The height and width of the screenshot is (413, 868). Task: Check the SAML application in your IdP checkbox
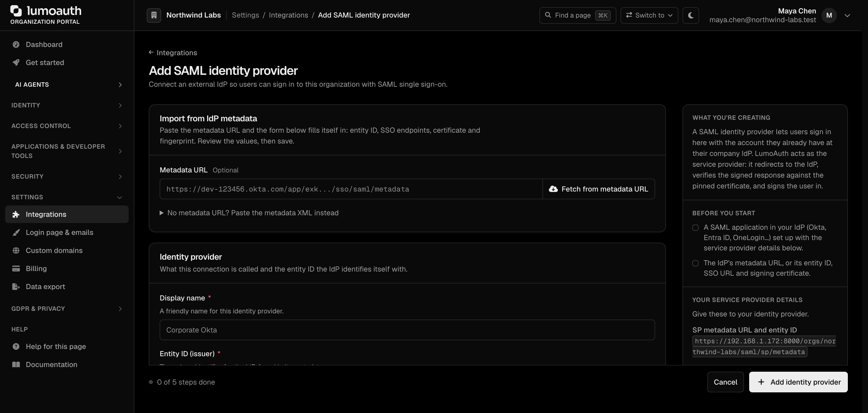[x=695, y=227]
